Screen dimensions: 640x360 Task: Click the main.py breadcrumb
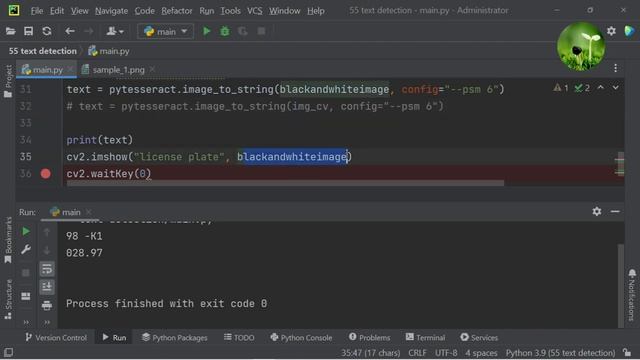pyautogui.click(x=109, y=51)
